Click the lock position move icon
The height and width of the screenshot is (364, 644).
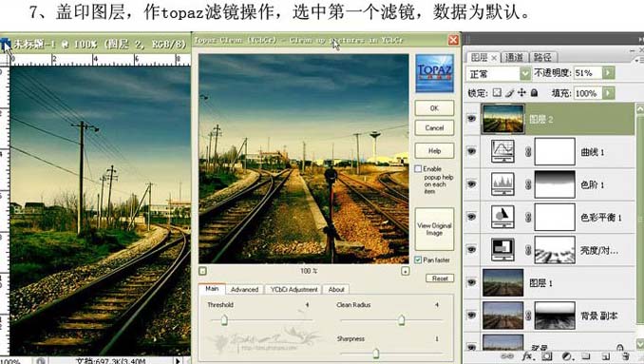(x=521, y=93)
